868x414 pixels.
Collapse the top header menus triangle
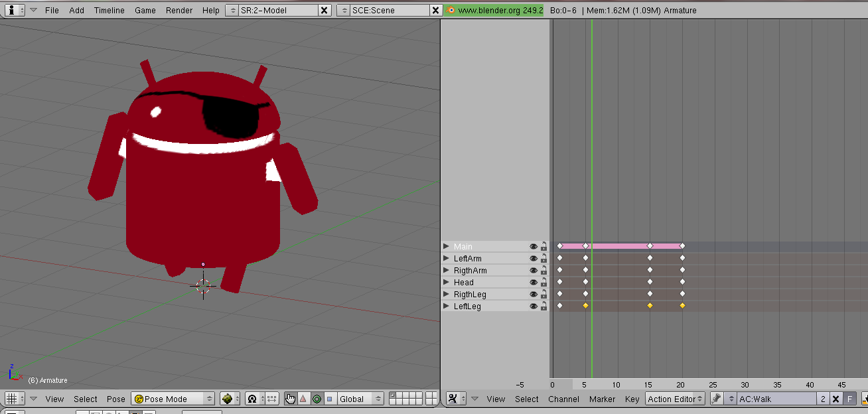pyautogui.click(x=33, y=10)
